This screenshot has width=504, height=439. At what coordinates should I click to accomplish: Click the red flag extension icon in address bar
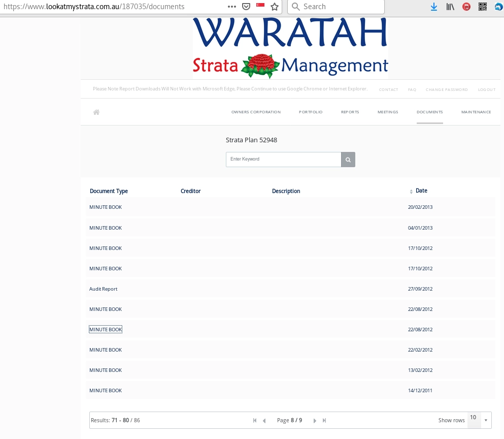(x=260, y=5)
